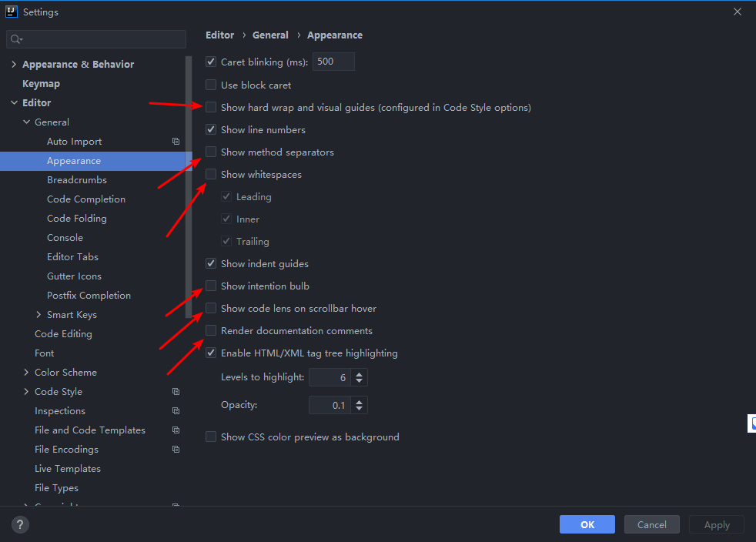This screenshot has height=542, width=756.
Task: Enable Show hard wrap and visual guides
Action: (x=211, y=108)
